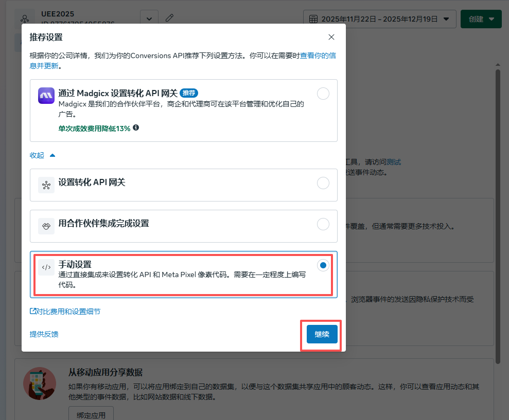Select the 手动设置 radio button
The height and width of the screenshot is (420, 509).
pos(323,265)
